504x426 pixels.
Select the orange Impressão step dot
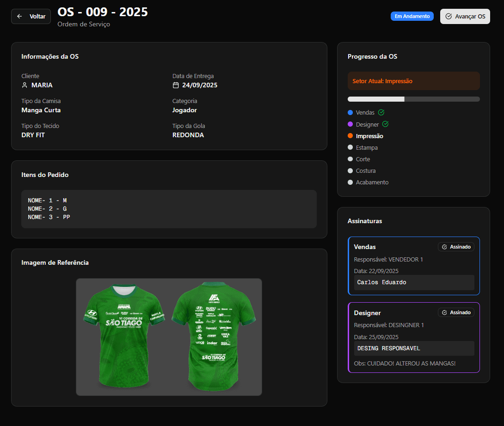coord(350,136)
